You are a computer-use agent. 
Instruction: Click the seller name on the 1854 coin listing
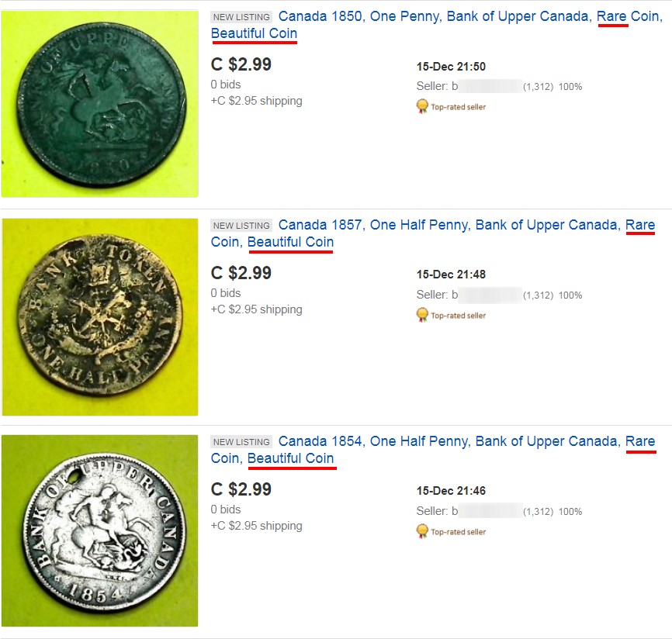click(487, 511)
